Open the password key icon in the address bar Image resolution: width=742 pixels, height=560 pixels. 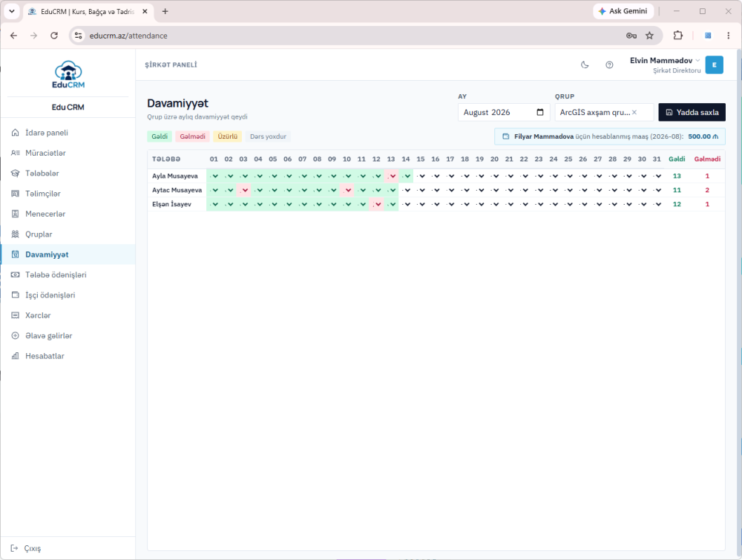[x=631, y=36]
